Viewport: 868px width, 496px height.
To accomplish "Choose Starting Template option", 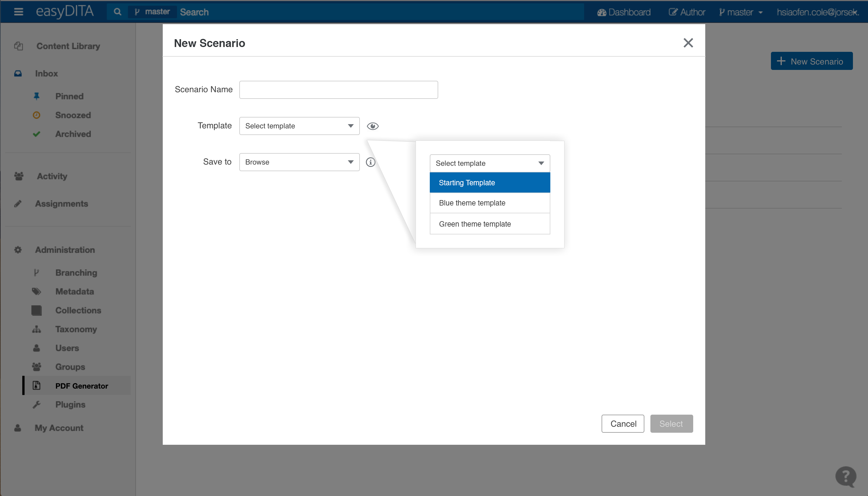I will [x=490, y=183].
